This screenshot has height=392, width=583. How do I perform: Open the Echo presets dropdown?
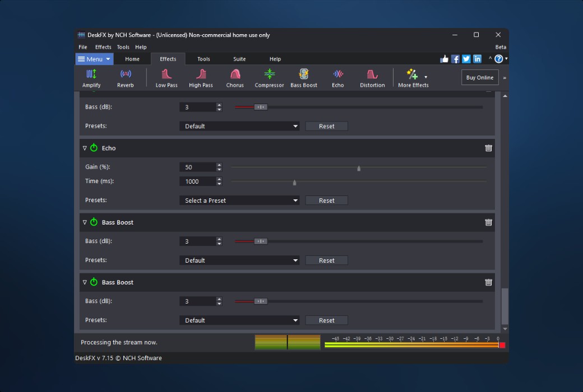point(239,200)
